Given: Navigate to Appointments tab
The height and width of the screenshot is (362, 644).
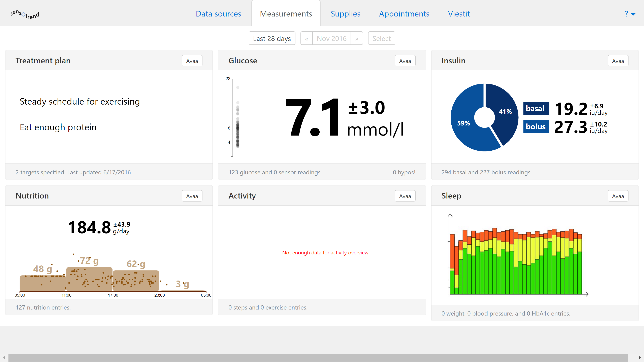Looking at the screenshot, I should point(404,14).
